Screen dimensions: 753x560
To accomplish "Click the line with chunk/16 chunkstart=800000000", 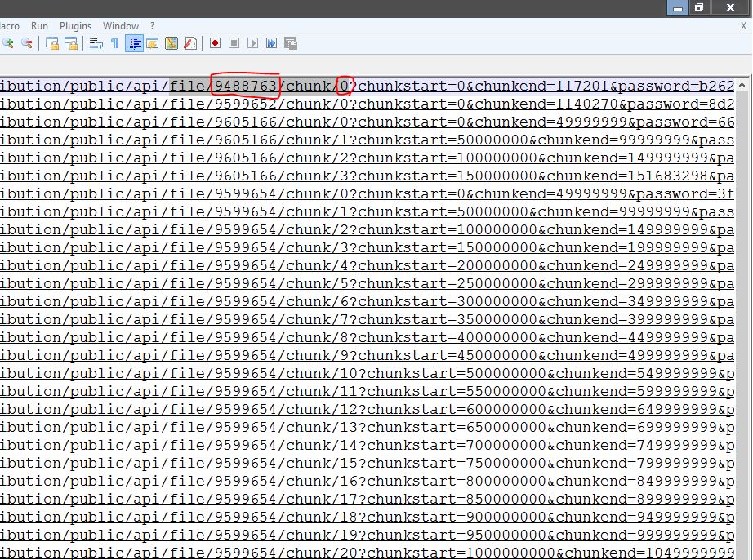I will (x=368, y=482).
